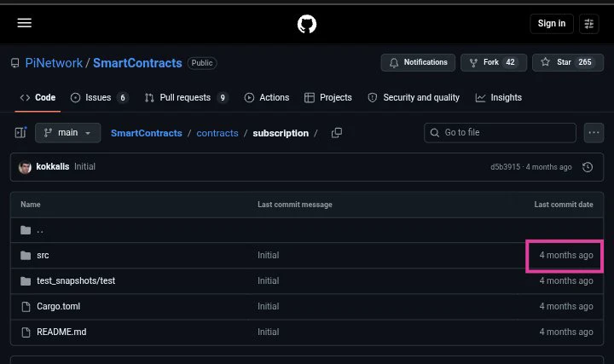Open the Cargo.toml file
Image resolution: width=614 pixels, height=364 pixels.
(x=58, y=307)
